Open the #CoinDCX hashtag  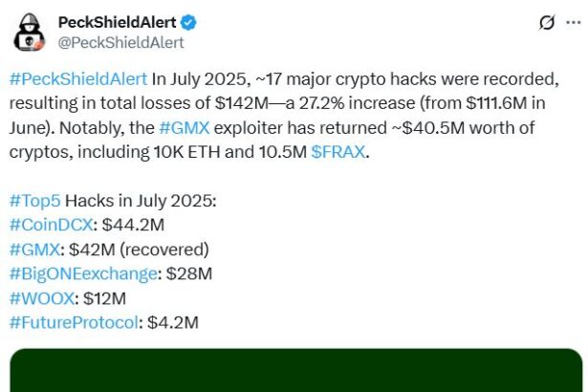[x=49, y=225]
